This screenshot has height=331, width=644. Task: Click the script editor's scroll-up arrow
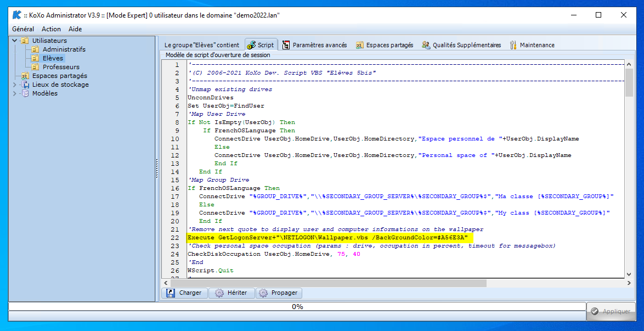point(629,64)
